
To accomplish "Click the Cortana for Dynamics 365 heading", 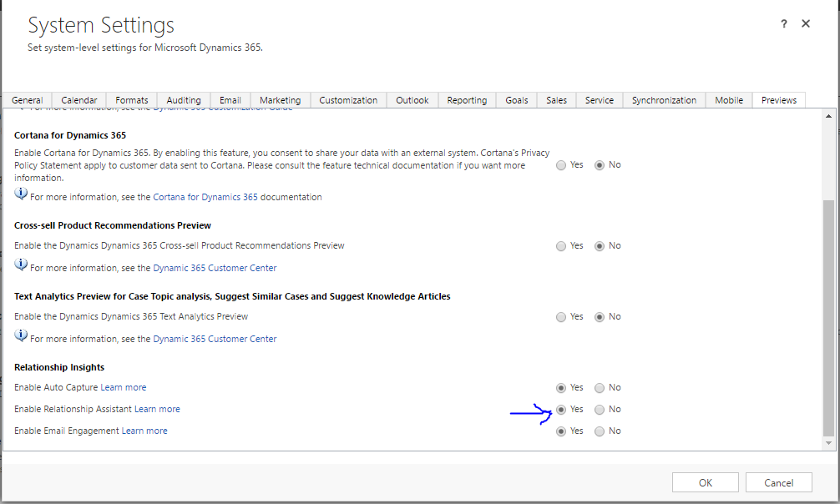I will pos(70,135).
